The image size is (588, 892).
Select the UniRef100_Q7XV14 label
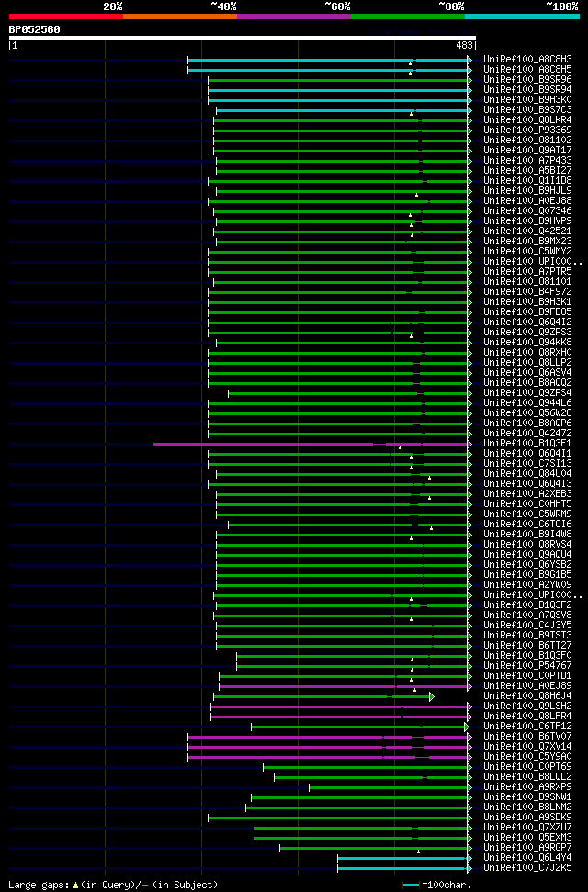pos(527,746)
